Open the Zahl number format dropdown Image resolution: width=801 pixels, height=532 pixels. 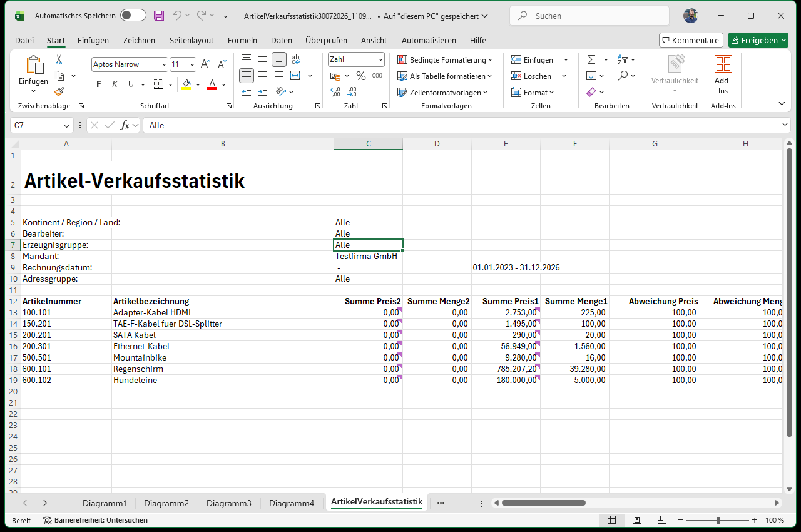[x=380, y=59]
